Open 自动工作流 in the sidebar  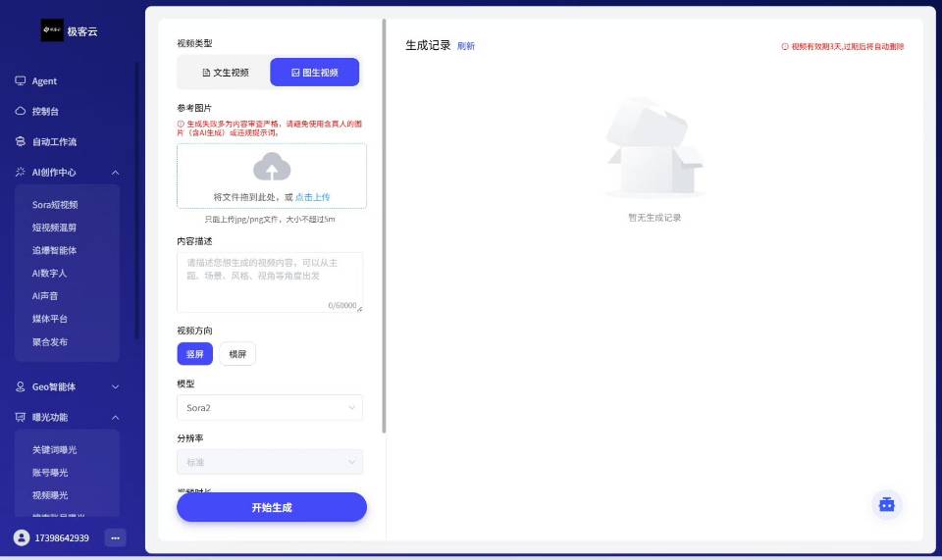(x=54, y=142)
